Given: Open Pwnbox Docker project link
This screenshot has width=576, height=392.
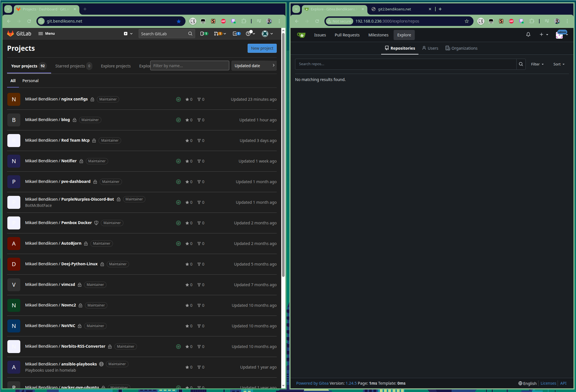Looking at the screenshot, I should tap(58, 223).
